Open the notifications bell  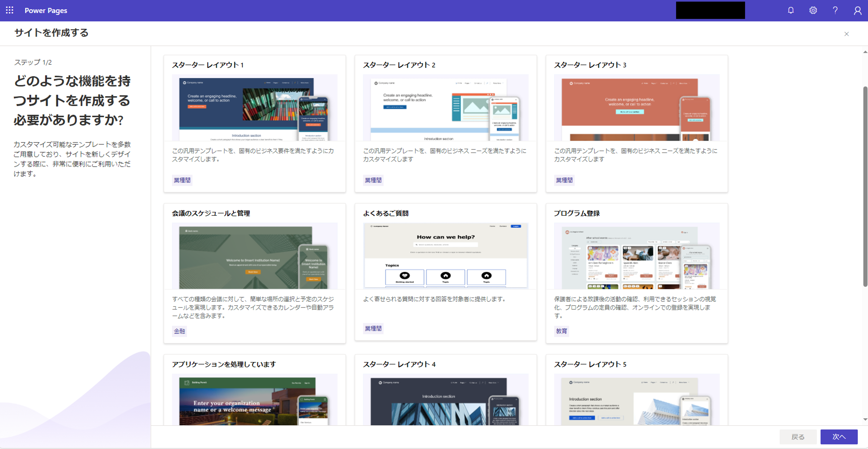pos(791,10)
